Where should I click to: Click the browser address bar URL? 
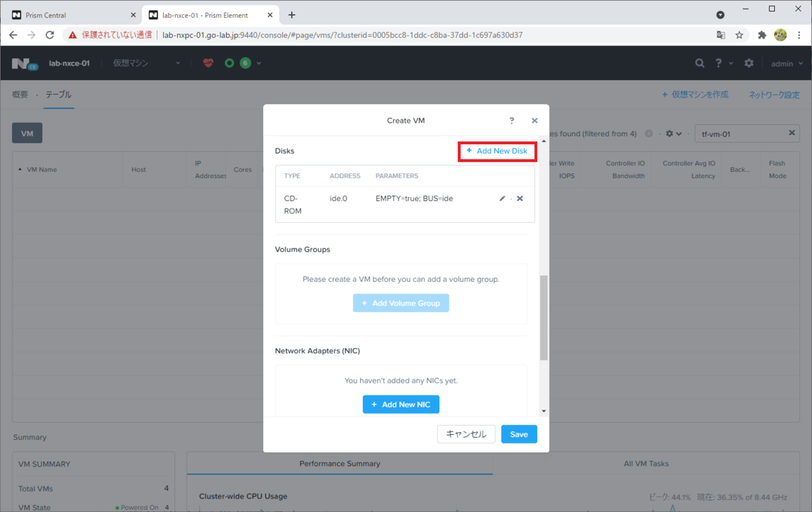tap(342, 35)
